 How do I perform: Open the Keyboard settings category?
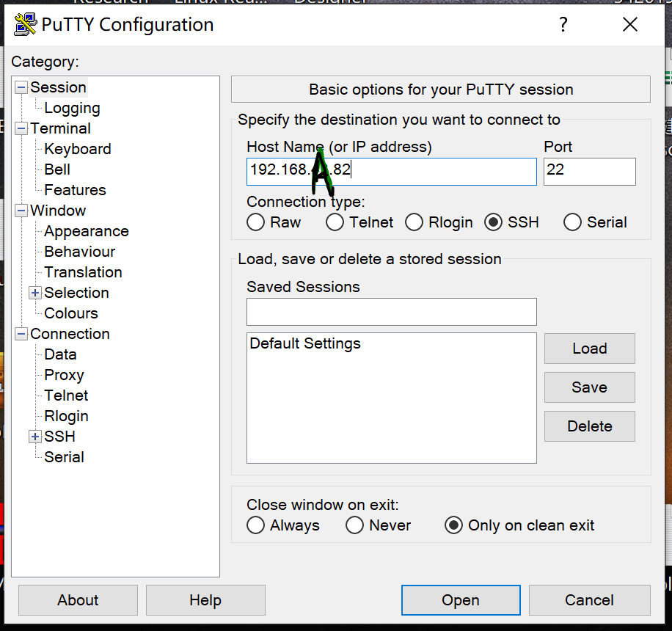point(78,149)
